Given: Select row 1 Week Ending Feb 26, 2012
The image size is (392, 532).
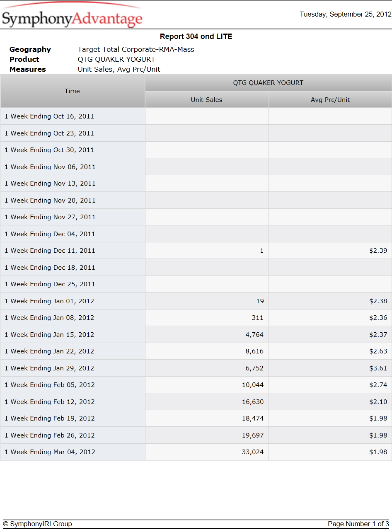Looking at the screenshot, I should [x=196, y=435].
